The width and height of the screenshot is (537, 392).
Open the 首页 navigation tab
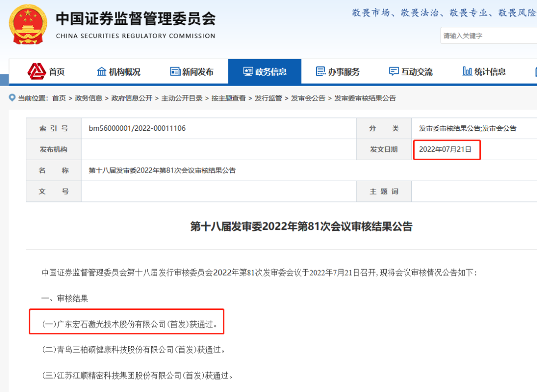point(46,71)
